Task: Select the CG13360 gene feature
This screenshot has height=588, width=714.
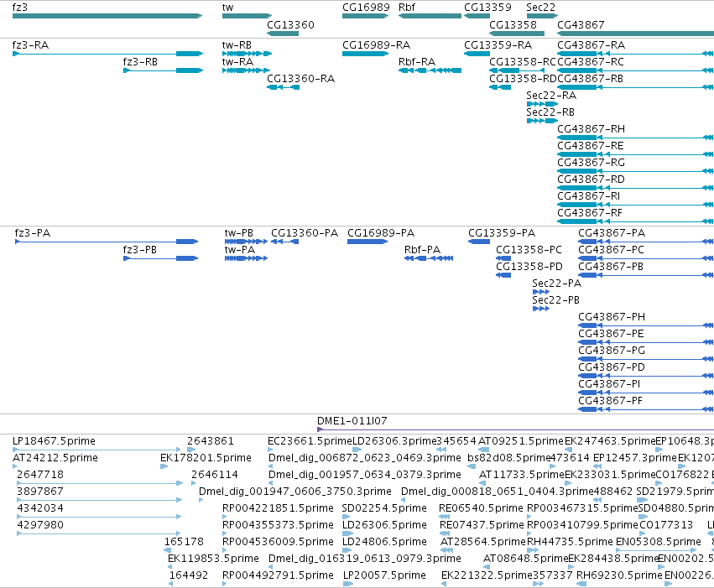Action: point(282,34)
